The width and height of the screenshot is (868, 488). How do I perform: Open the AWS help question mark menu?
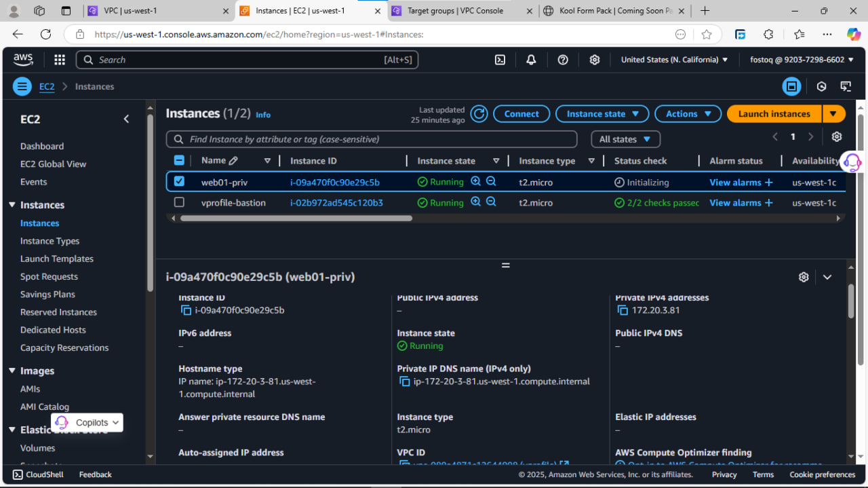tap(563, 60)
